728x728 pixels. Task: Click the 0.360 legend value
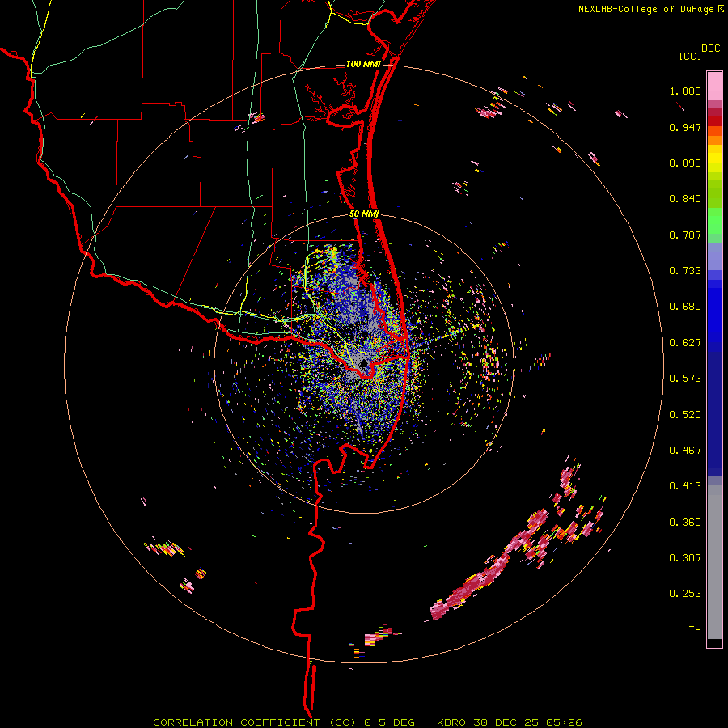685,523
